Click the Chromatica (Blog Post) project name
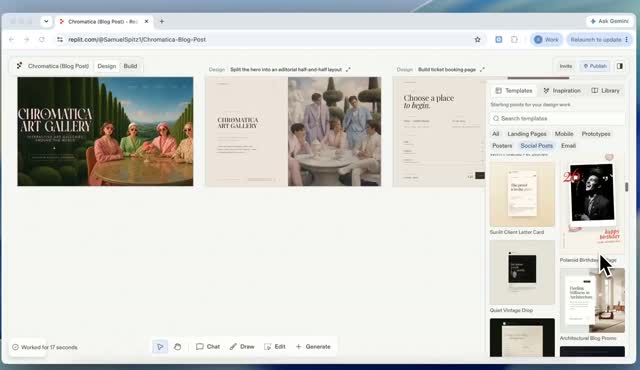This screenshot has height=370, width=640. pyautogui.click(x=58, y=66)
